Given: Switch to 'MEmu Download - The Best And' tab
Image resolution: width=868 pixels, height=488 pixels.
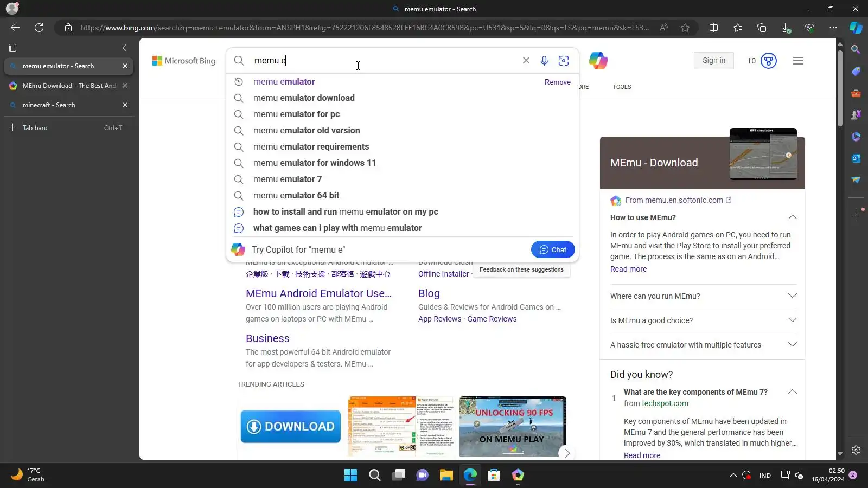Looking at the screenshot, I should point(69,86).
